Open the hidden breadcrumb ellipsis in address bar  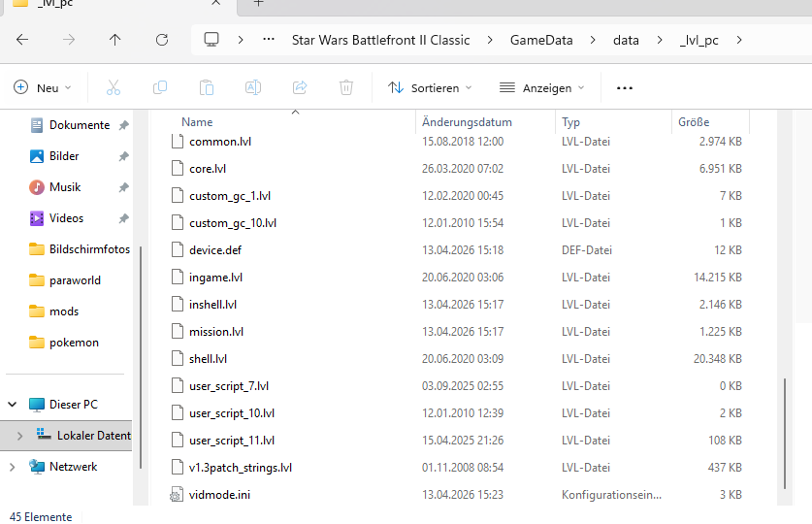[x=269, y=40]
